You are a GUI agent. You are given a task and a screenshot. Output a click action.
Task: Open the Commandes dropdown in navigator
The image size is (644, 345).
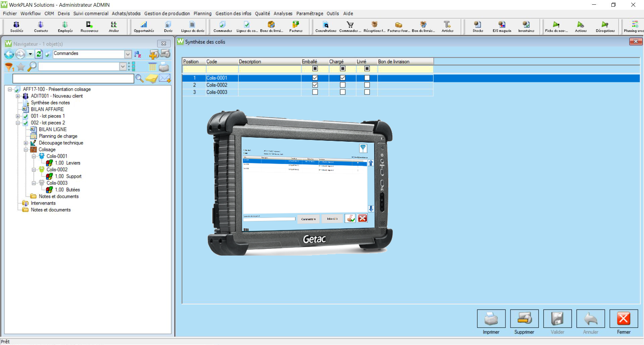click(x=128, y=54)
